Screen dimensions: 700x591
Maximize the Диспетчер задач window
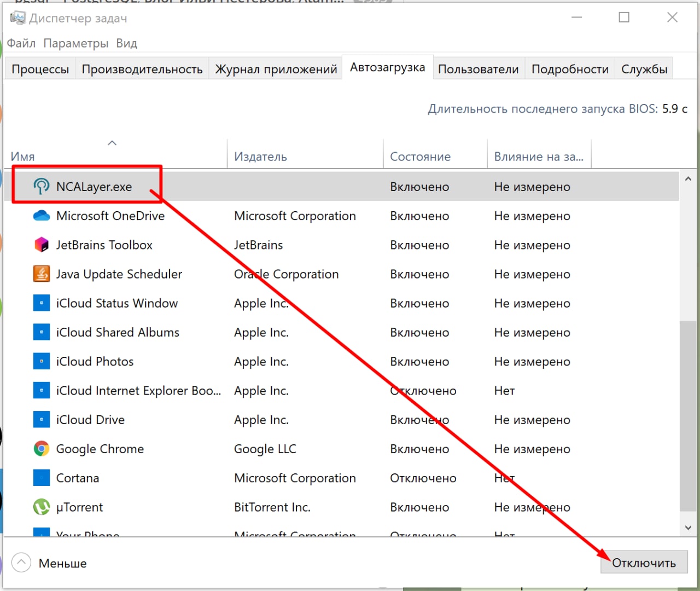[x=624, y=18]
